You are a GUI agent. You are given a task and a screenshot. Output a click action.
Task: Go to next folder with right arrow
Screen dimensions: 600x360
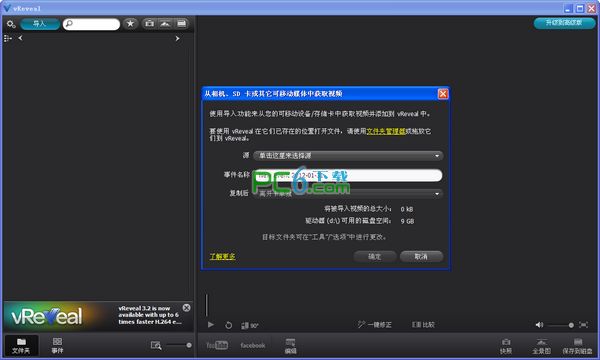177,38
